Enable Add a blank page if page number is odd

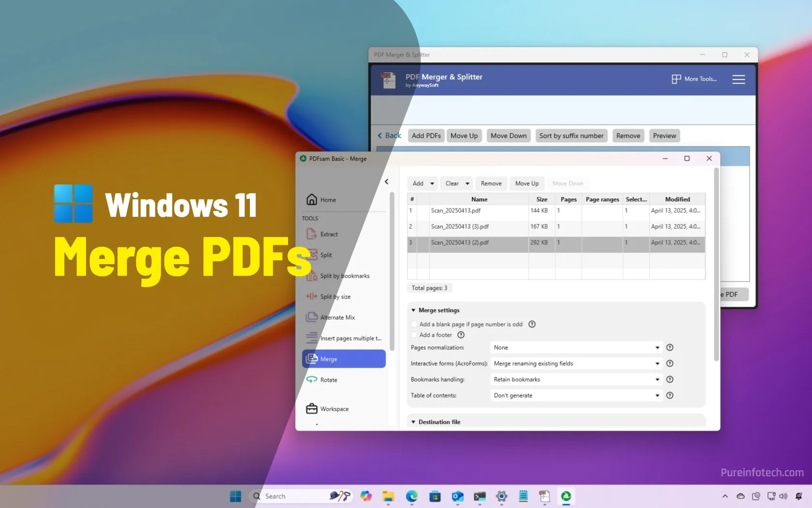[x=414, y=324]
